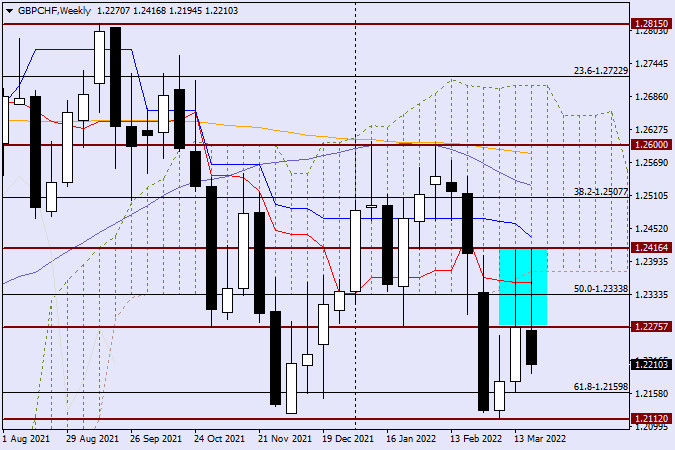Screen dimensions: 675x450
Task: Click the triangle arrow beside GBPCHF title
Action: pyautogui.click(x=9, y=11)
